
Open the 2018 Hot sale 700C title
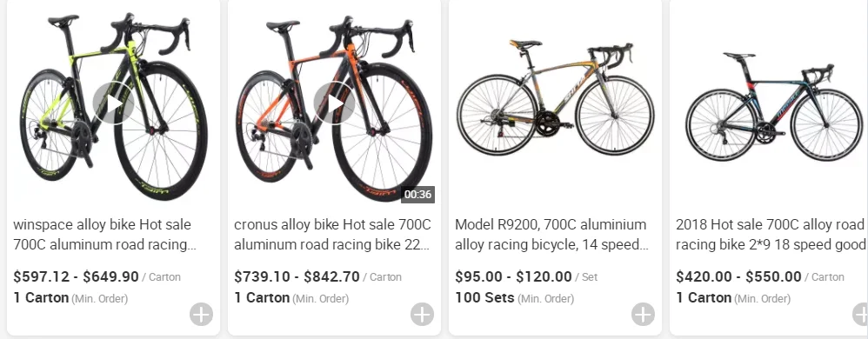[x=771, y=235]
